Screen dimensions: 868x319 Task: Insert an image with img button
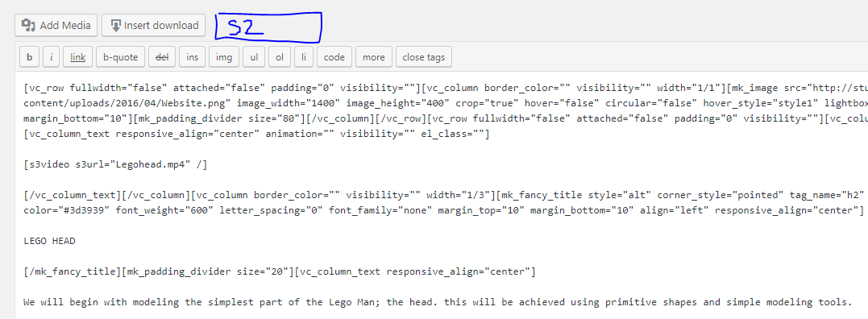click(224, 57)
